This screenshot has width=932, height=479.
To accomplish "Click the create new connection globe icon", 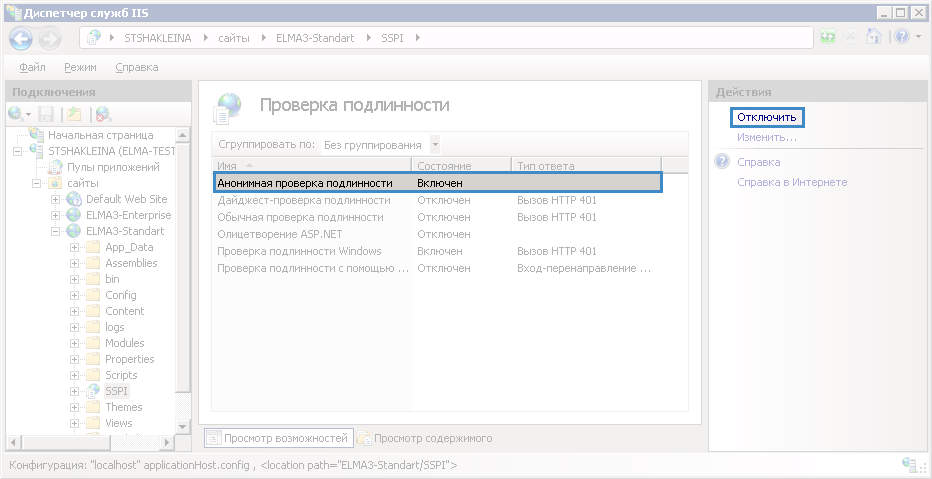I will 17,115.
